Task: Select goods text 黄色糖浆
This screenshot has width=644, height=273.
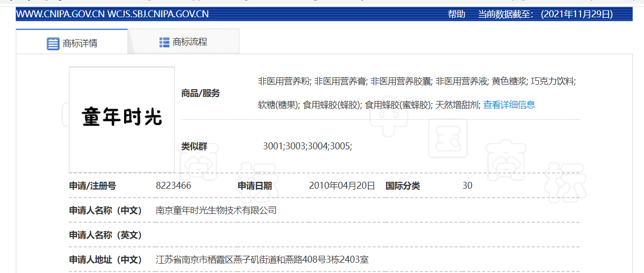Action: [510, 81]
